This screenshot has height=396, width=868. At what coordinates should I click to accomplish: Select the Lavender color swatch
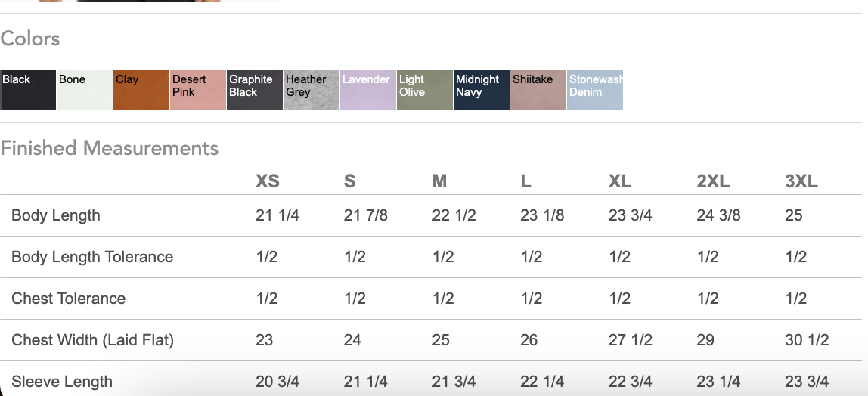click(368, 90)
